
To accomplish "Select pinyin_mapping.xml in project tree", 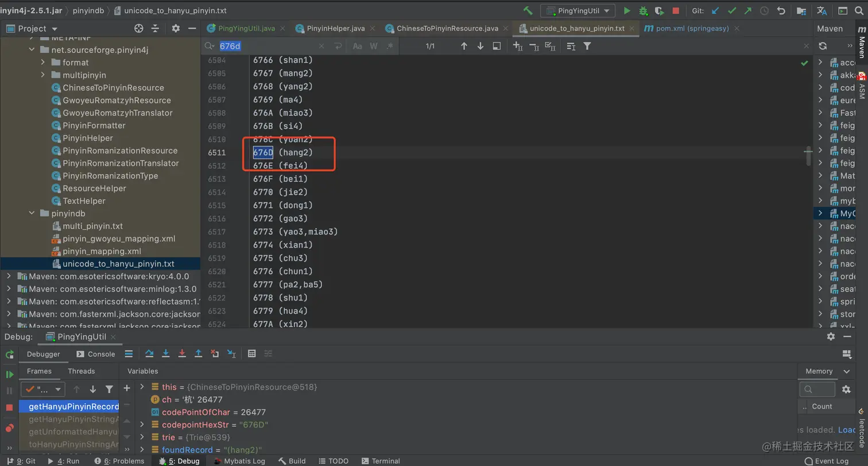I will point(102,252).
